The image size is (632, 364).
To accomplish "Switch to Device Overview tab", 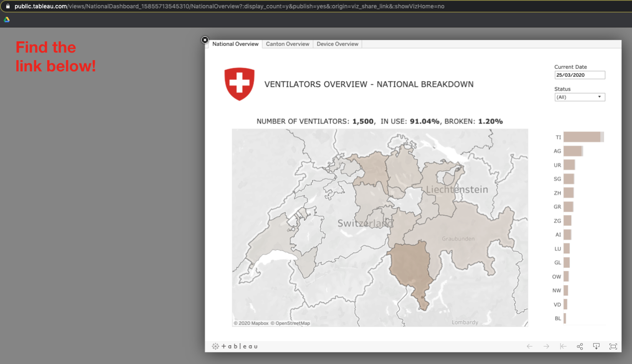I will click(x=337, y=44).
